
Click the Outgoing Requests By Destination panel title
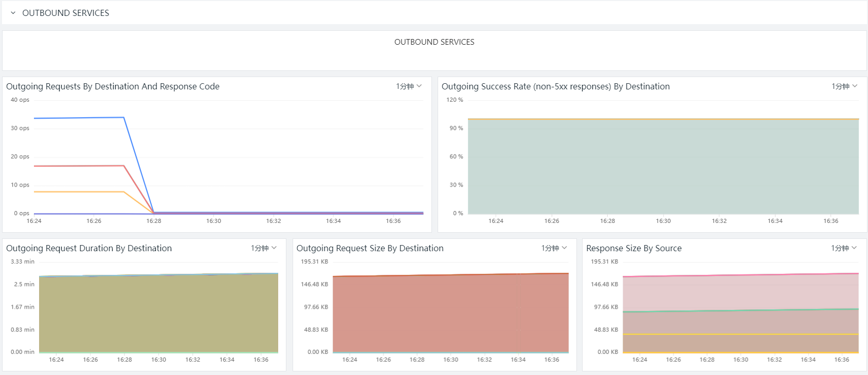point(113,86)
